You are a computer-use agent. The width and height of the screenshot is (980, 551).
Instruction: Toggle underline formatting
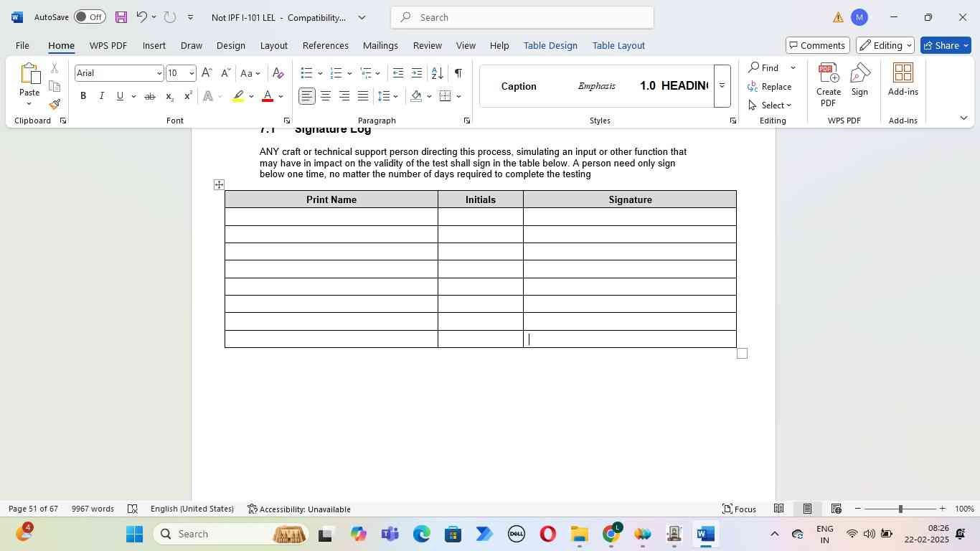tap(120, 96)
